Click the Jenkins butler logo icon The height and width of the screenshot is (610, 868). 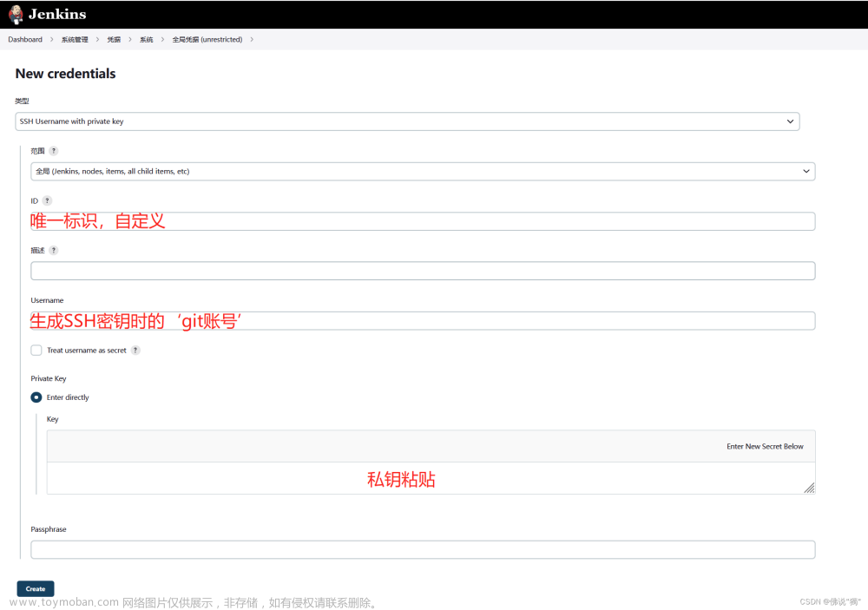tap(16, 15)
